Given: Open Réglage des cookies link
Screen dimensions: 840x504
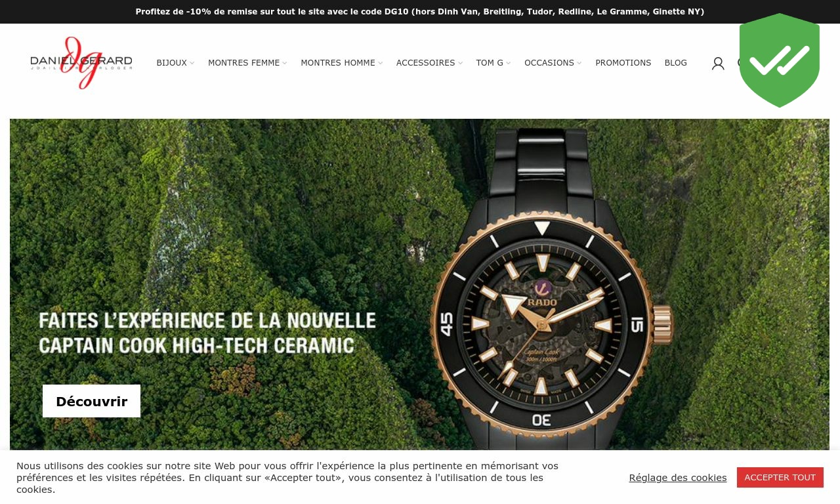Looking at the screenshot, I should coord(678,478).
